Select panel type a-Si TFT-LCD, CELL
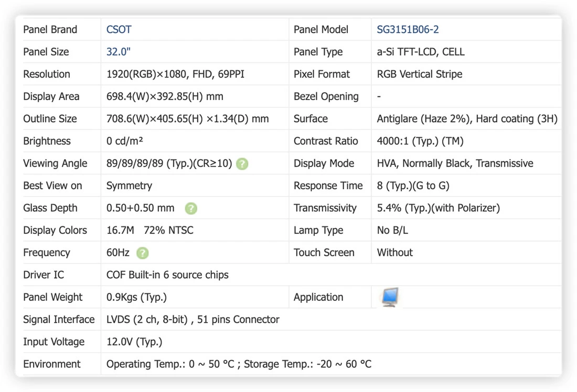577x392 pixels. pos(421,52)
